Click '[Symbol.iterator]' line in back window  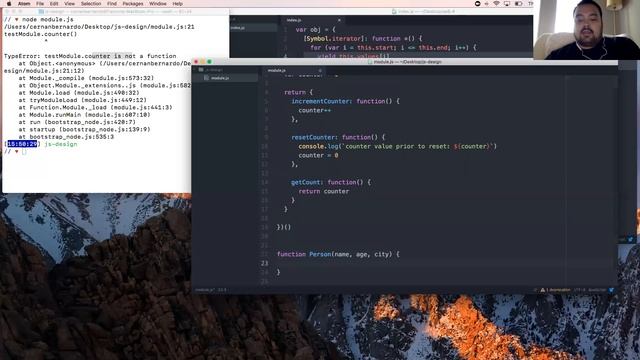click(x=362, y=38)
